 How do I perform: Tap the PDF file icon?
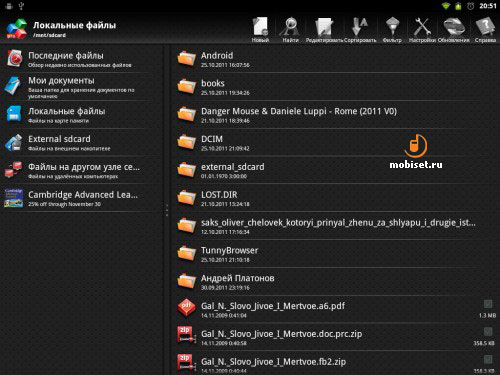click(x=186, y=308)
